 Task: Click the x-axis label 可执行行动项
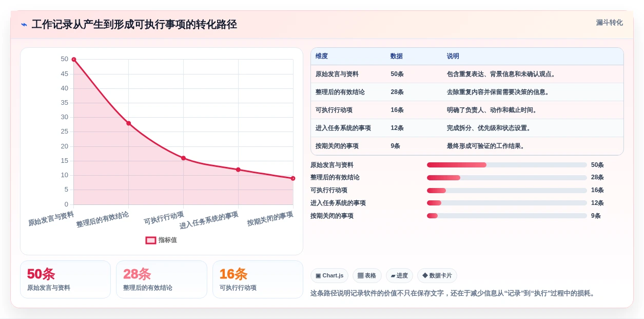tap(164, 218)
